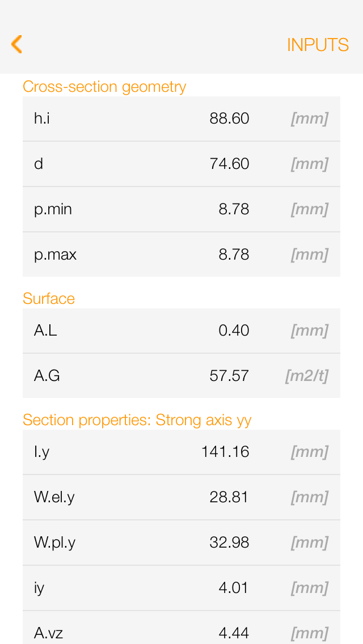Open Section properties: Strong axis yy header

pyautogui.click(x=137, y=420)
